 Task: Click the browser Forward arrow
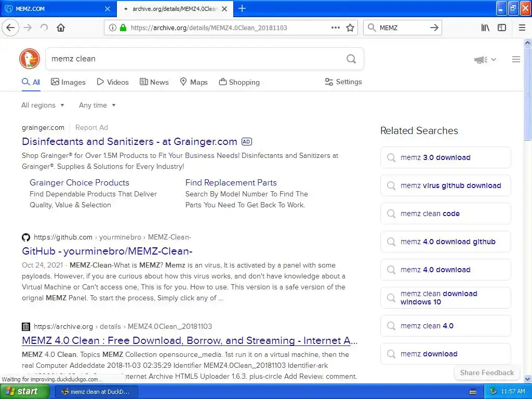(28, 28)
